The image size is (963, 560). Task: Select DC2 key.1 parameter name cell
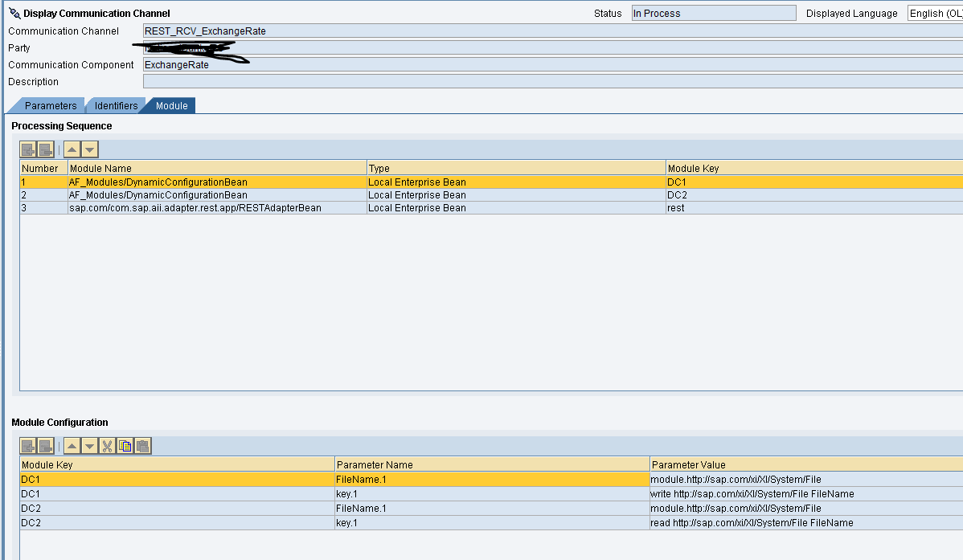(492, 522)
